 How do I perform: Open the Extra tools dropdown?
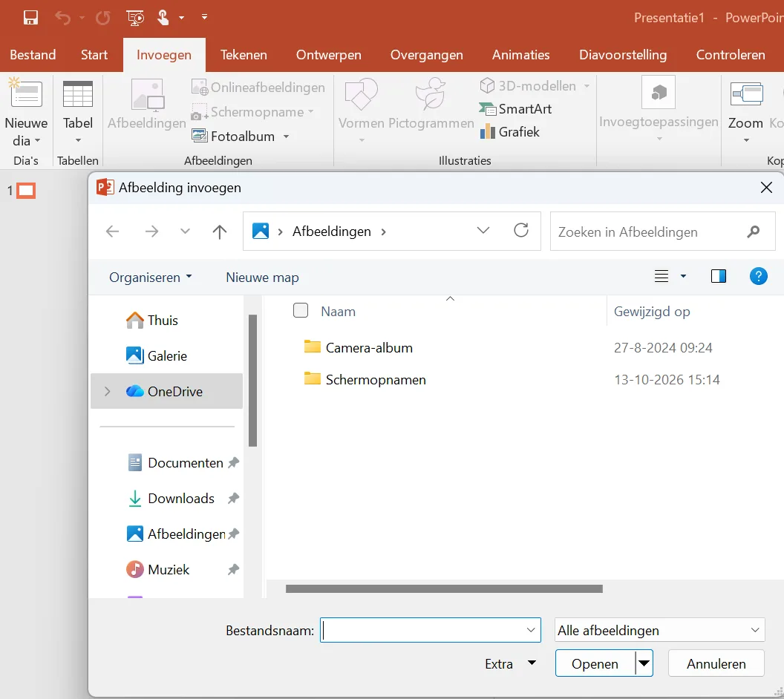(x=510, y=663)
